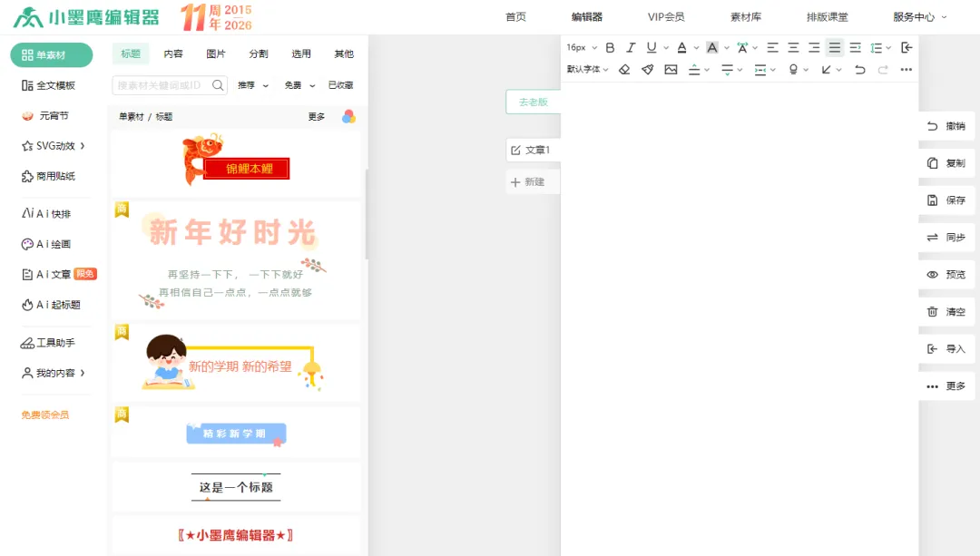
Task: Switch to 图片 material tab
Action: pos(216,54)
